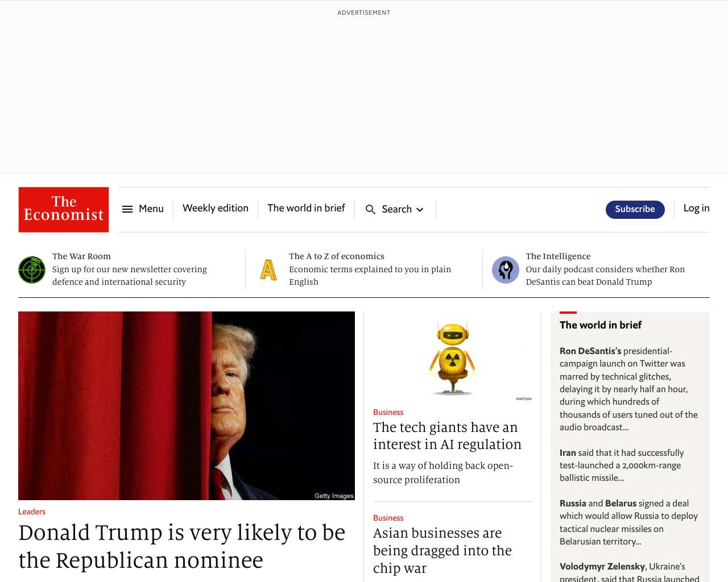
Task: Click The Economist red logo
Action: pyautogui.click(x=64, y=210)
